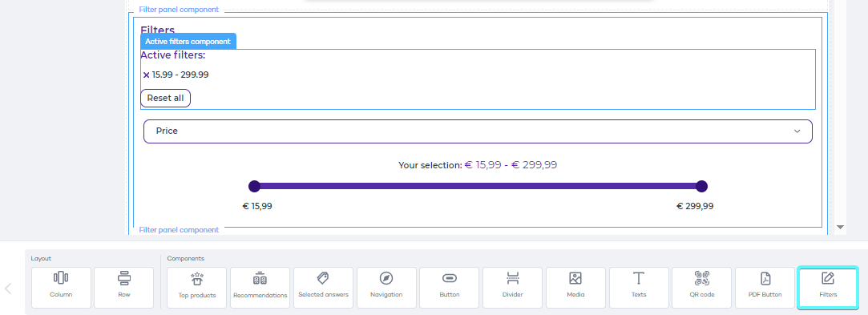Click the left chevron beside component bar

pyautogui.click(x=8, y=289)
